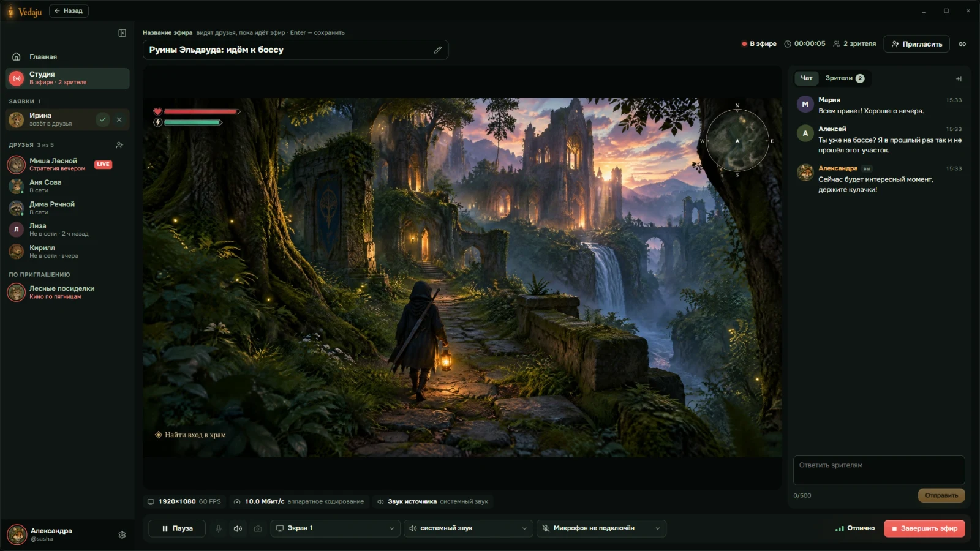
Task: Copy the stream link icon
Action: click(962, 44)
